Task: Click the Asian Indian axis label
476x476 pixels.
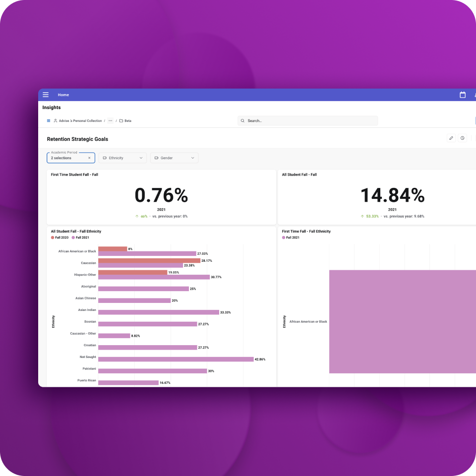Action: coord(87,310)
